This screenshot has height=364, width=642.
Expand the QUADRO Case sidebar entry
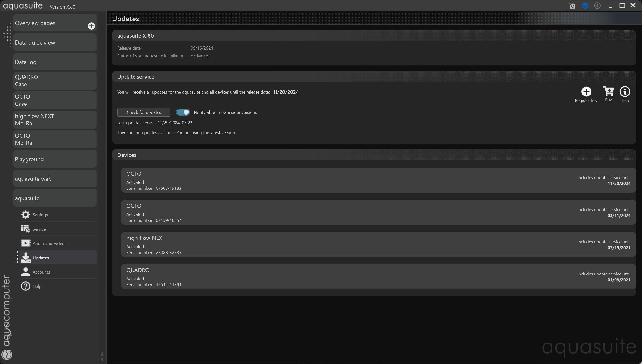click(x=55, y=81)
